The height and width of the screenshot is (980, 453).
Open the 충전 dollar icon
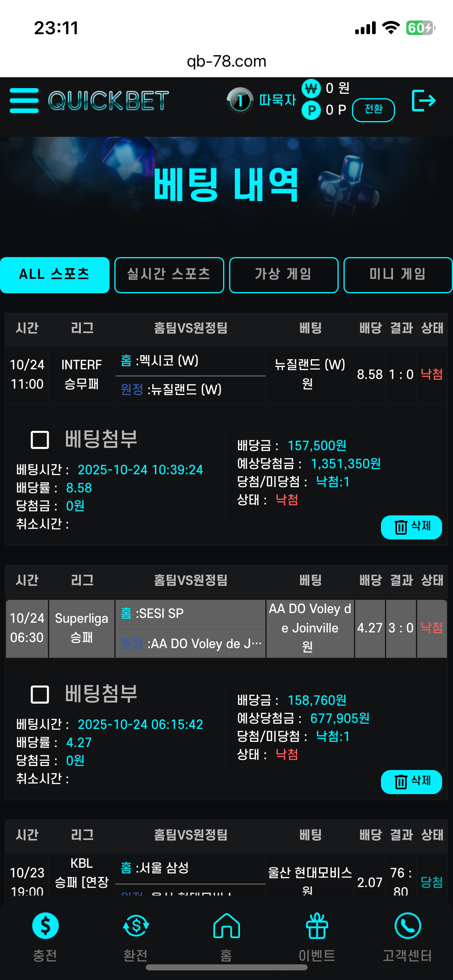[45, 926]
